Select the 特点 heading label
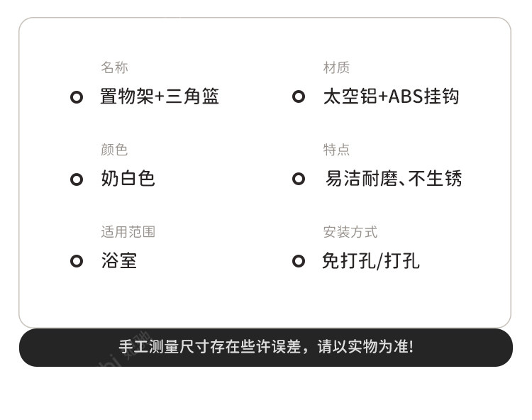 (336, 150)
